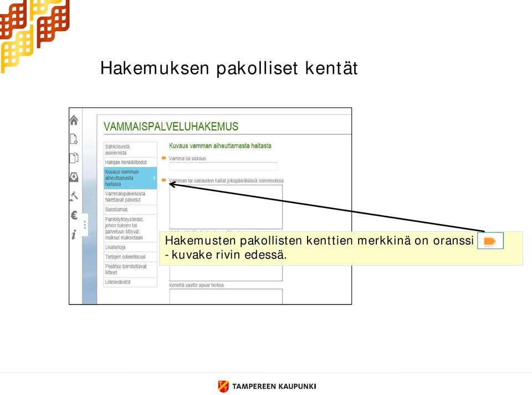Click orange marker beside Vamman tai sairauden haitat

click(x=164, y=180)
